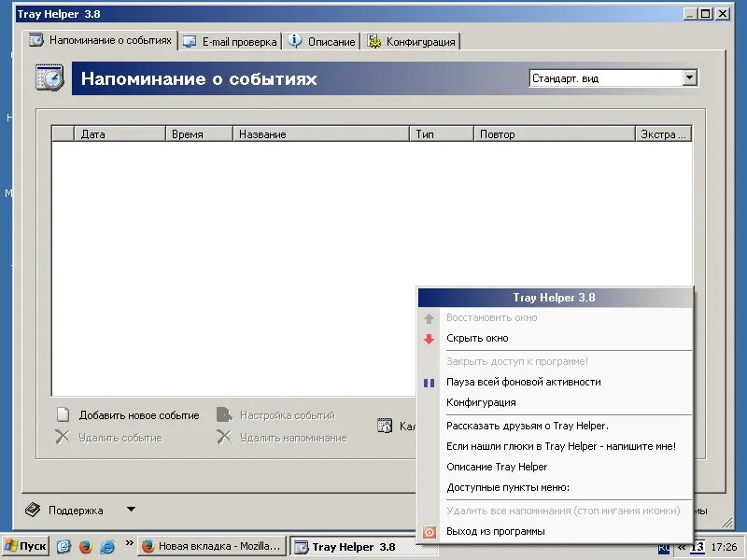The width and height of the screenshot is (747, 560).
Task: Open the Описание tab
Action: coord(321,42)
